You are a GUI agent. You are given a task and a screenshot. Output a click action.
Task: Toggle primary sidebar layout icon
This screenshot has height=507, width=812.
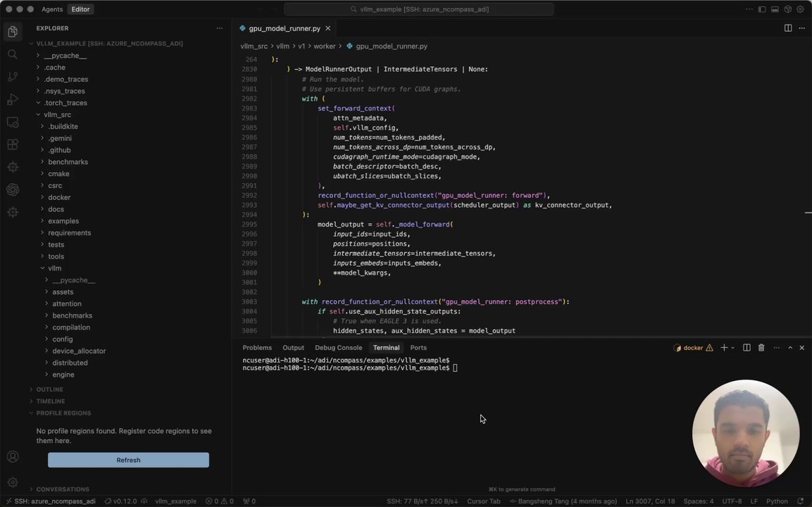click(762, 9)
